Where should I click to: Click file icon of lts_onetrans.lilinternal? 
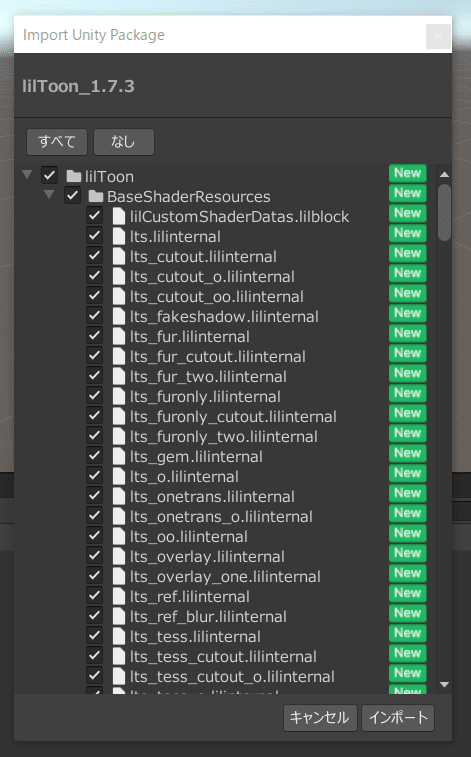pyautogui.click(x=119, y=496)
